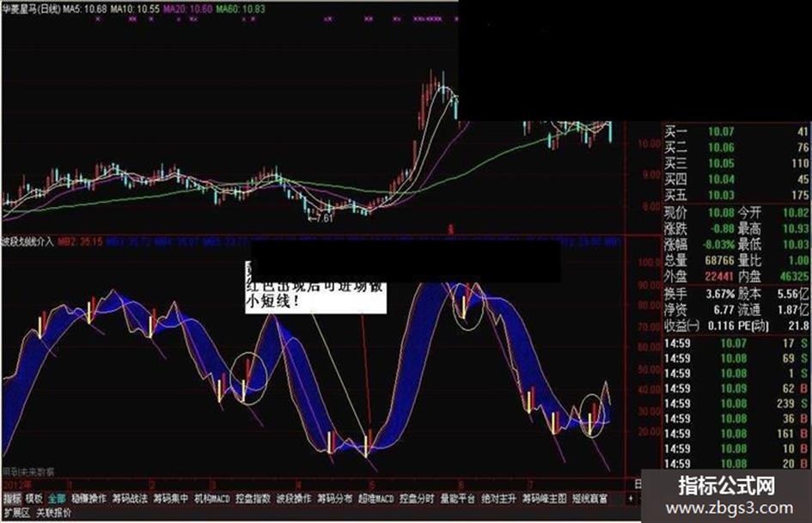Click the 净资 value 6.77
The width and height of the screenshot is (812, 523).
point(723,310)
